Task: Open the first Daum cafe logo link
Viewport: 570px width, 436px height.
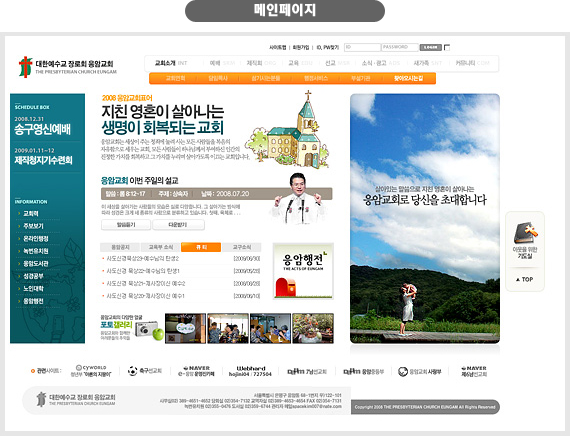Action: pyautogui.click(x=307, y=371)
